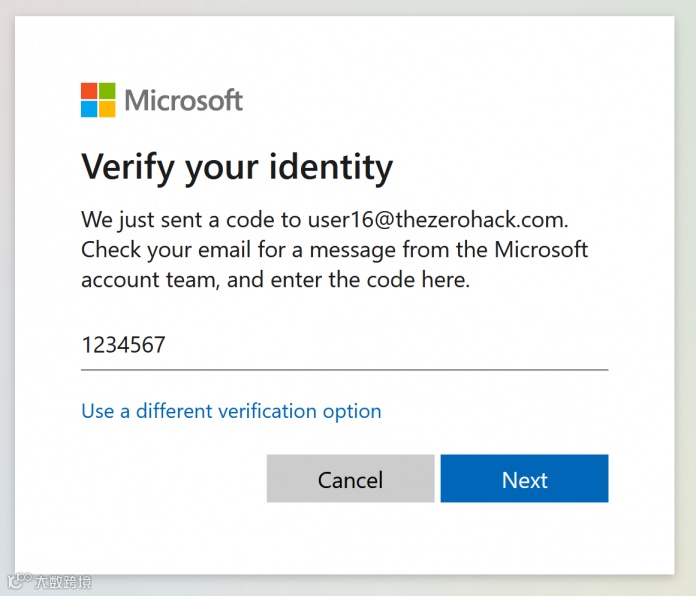This screenshot has width=696, height=596.
Task: Click the yellow square in the Microsoft logo
Action: pyautogui.click(x=107, y=109)
